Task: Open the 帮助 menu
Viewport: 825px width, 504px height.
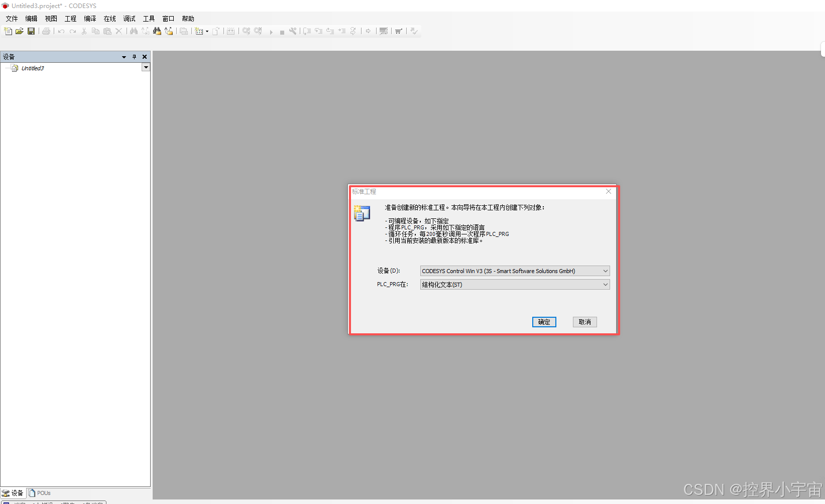Action: (x=188, y=19)
